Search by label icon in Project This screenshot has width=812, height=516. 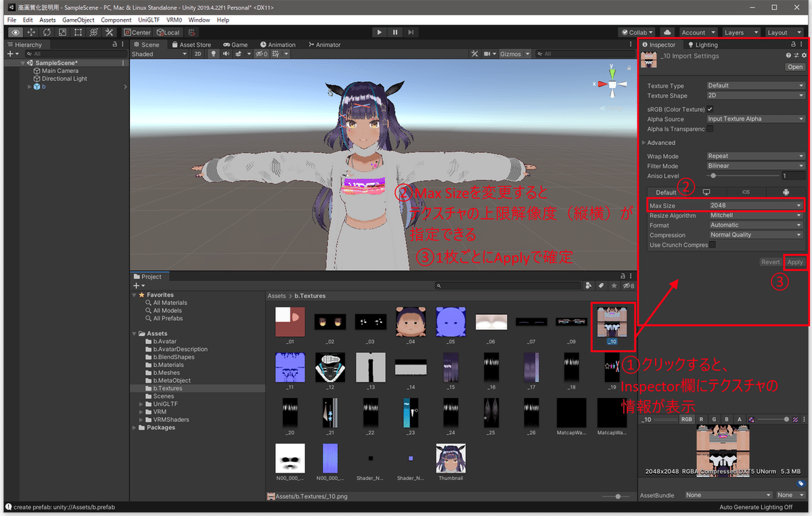coord(600,286)
